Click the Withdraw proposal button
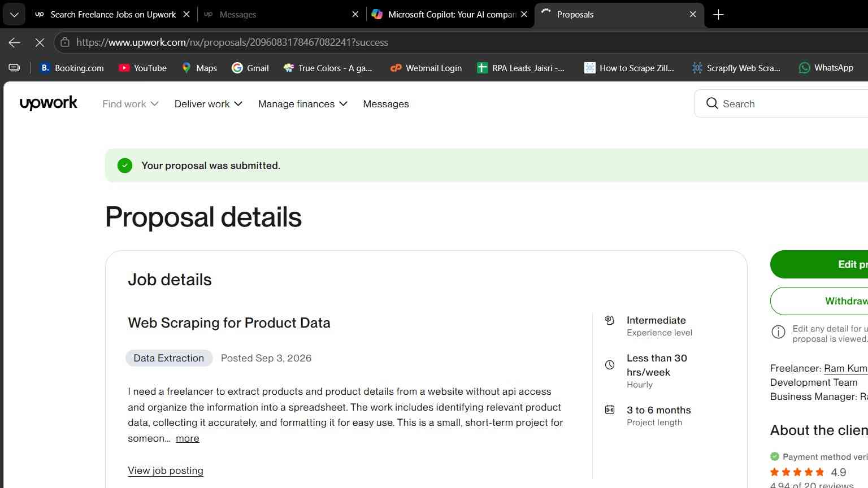 pyautogui.click(x=819, y=301)
